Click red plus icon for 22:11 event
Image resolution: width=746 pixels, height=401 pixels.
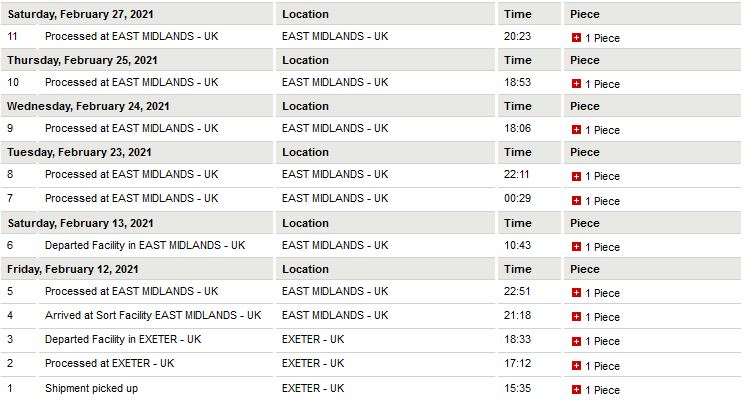coord(576,176)
